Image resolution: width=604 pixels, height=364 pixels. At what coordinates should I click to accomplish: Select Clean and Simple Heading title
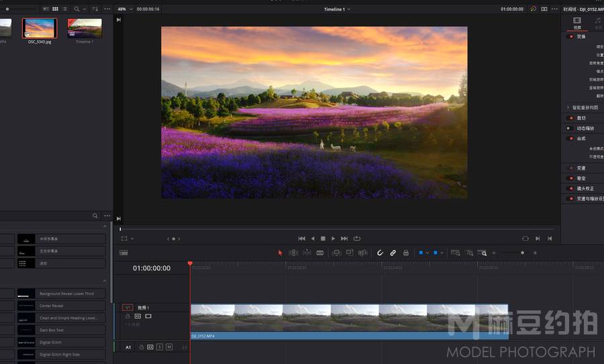(61, 318)
